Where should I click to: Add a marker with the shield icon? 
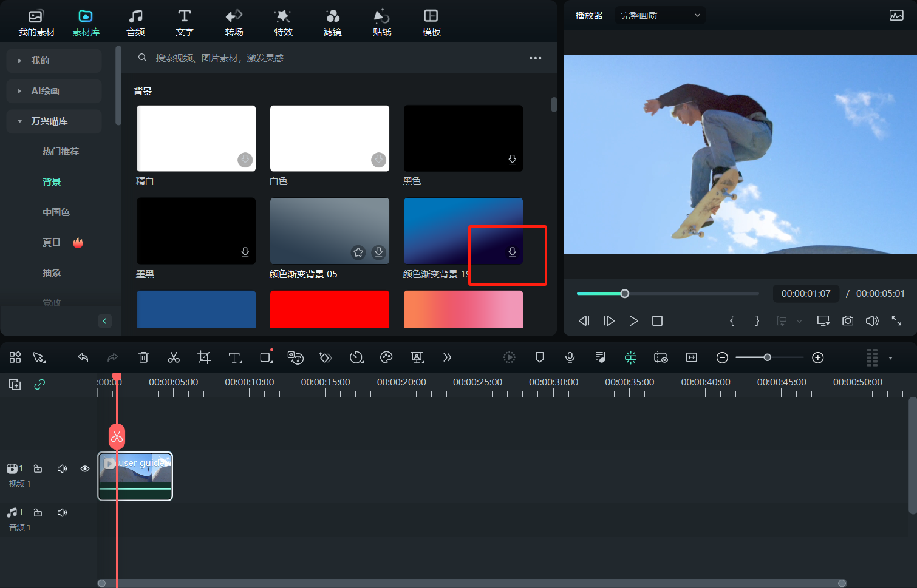539,358
